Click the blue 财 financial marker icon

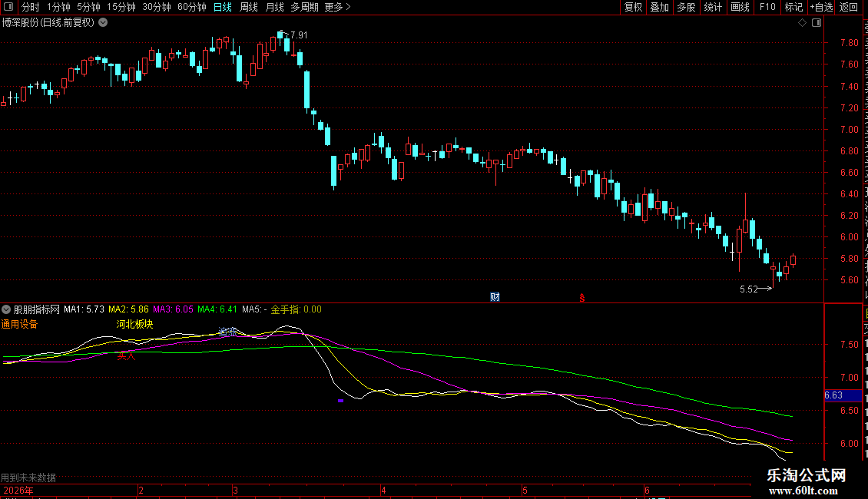click(495, 297)
